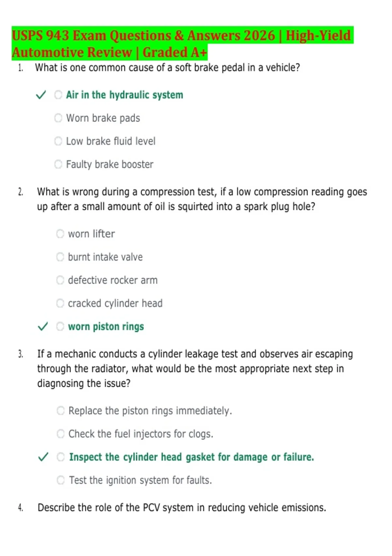The width and height of the screenshot is (392, 556).
Task: Pick 'Inspect the cylinder head gasket' radio button
Action: (x=61, y=457)
